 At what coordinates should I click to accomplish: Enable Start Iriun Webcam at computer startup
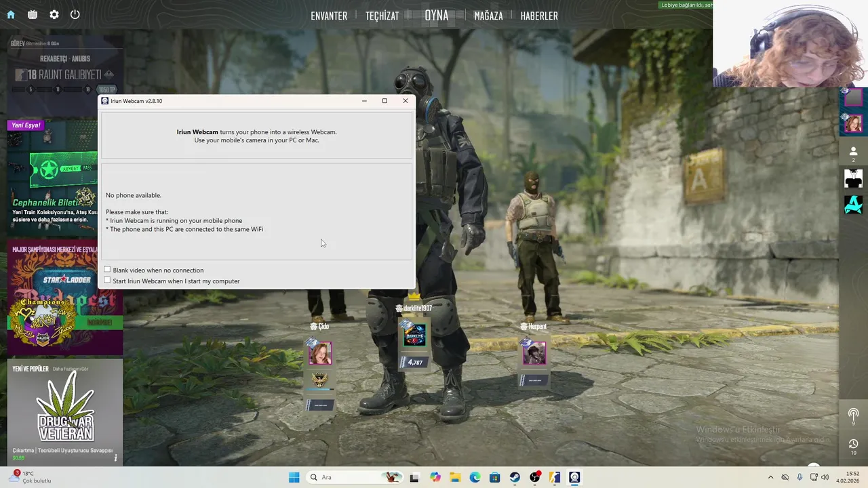tap(107, 281)
